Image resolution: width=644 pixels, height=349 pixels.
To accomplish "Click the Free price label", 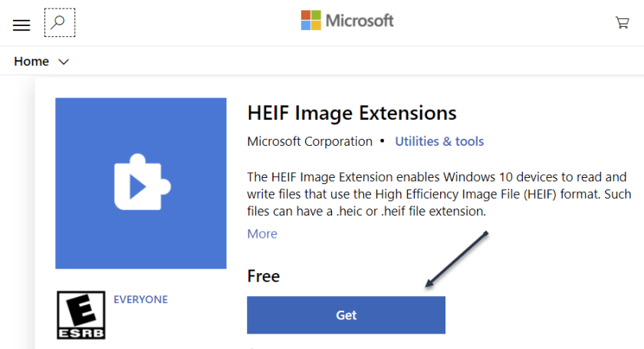I will [x=263, y=276].
